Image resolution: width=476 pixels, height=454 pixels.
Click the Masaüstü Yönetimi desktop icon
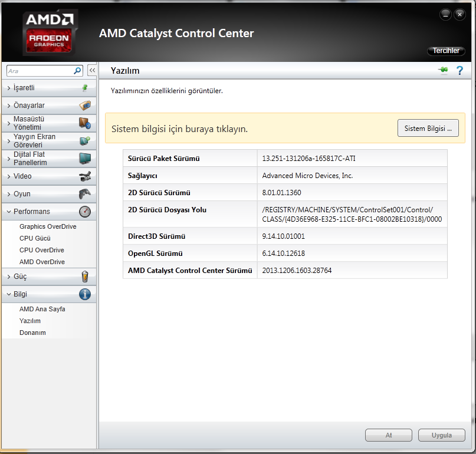(85, 123)
